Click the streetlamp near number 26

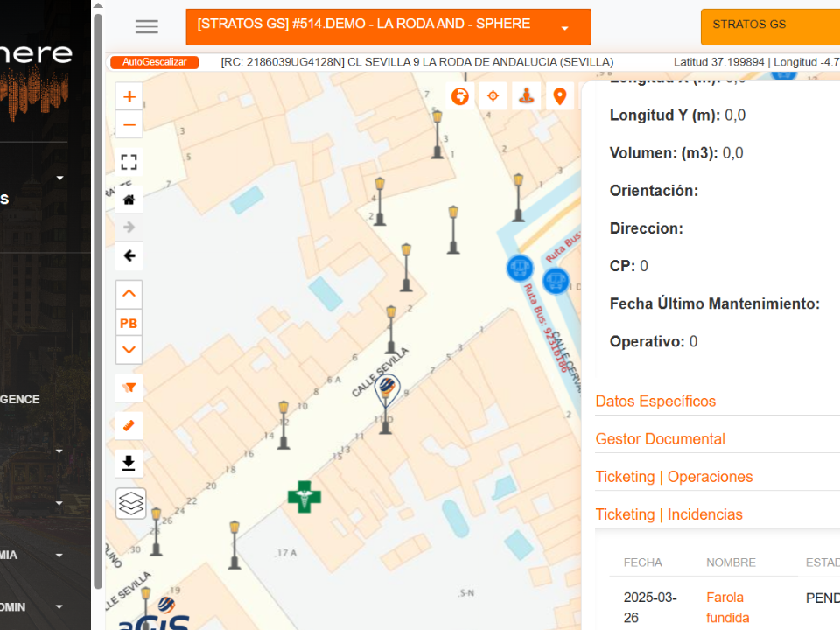click(156, 532)
